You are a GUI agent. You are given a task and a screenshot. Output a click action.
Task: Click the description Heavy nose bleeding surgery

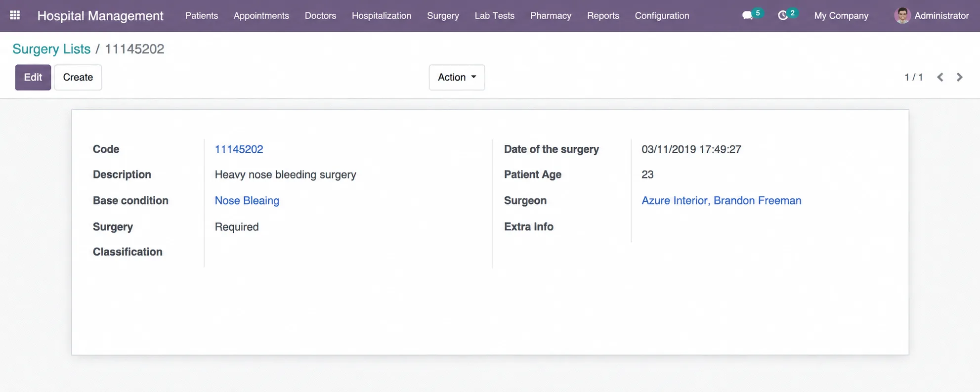tap(285, 174)
